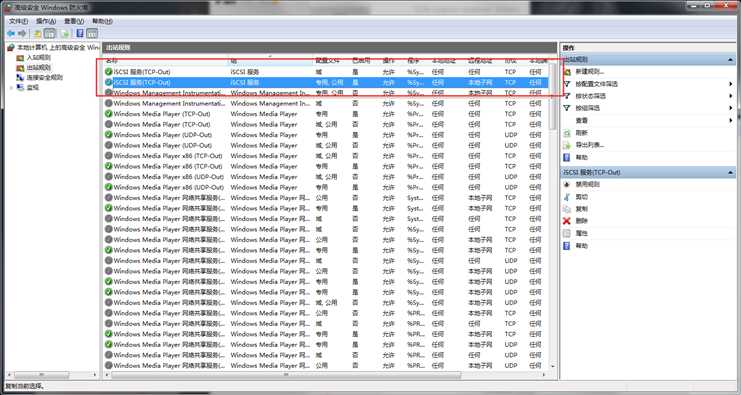Screen dimensions: 741x395
Task: Click the 新建规则... new rule action
Action: click(x=589, y=72)
